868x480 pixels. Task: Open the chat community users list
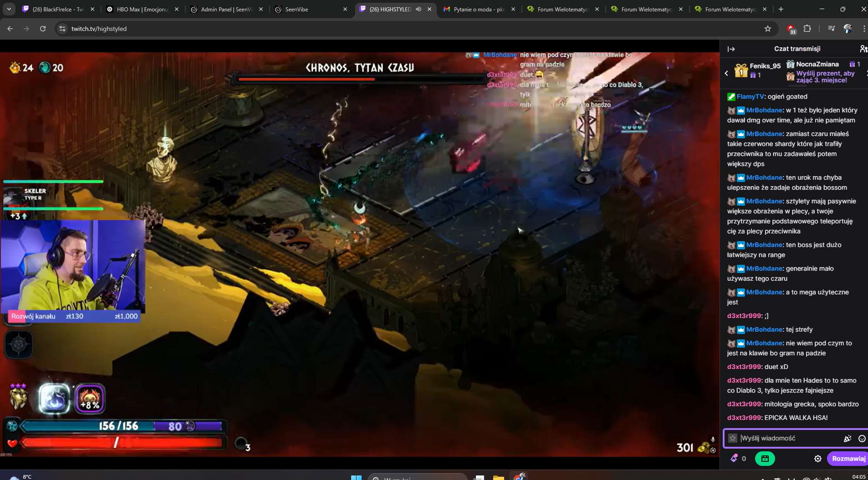coord(863,49)
